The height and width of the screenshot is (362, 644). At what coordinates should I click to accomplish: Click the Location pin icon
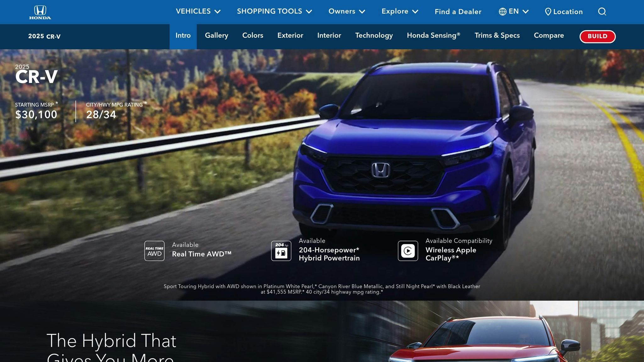coord(548,12)
